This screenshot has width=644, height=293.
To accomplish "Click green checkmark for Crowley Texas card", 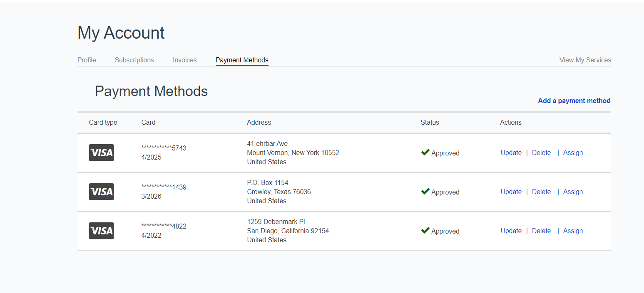I will click(x=425, y=192).
